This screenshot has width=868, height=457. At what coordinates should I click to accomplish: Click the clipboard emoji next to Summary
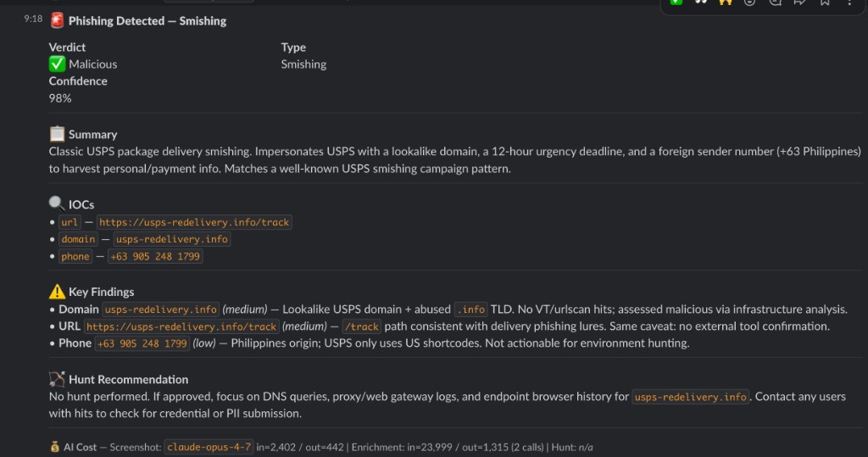[57, 134]
